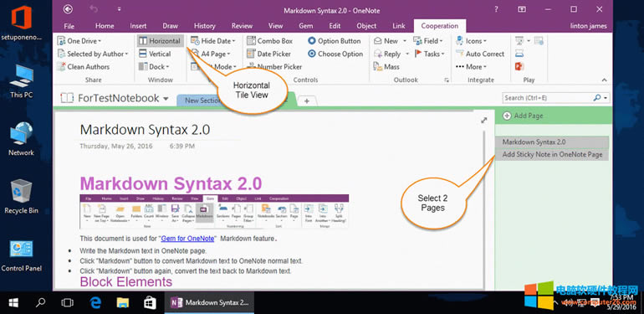Click the slide list icon in the Play group
The width and height of the screenshot is (644, 314).
tap(539, 41)
